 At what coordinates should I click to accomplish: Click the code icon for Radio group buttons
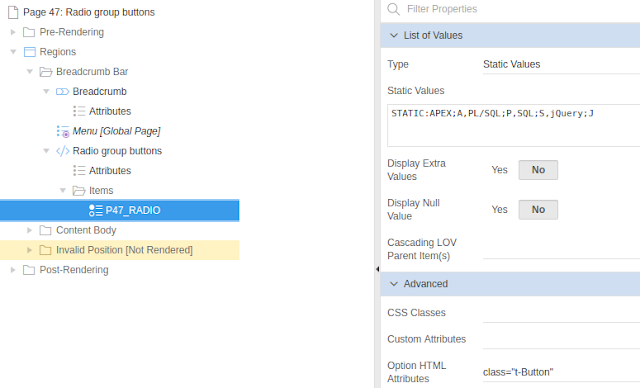(62, 151)
